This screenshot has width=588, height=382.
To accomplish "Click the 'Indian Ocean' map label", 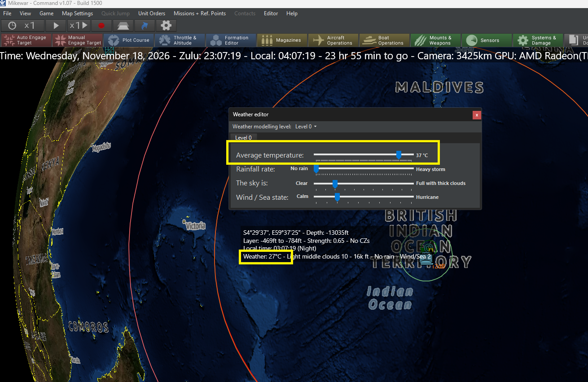I will pos(390,298).
